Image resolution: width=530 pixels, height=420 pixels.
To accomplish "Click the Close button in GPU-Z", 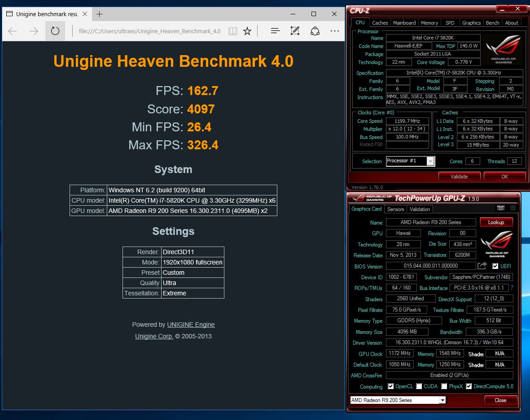I will [500, 400].
